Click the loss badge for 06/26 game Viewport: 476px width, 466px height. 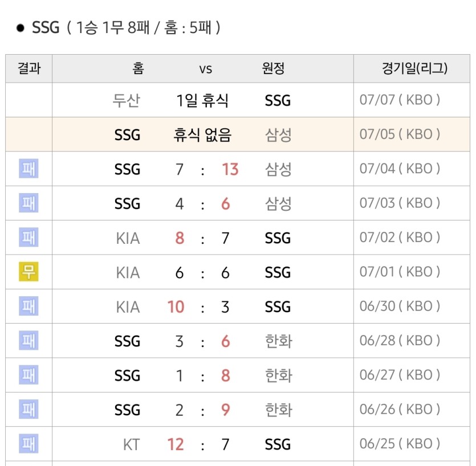(29, 409)
